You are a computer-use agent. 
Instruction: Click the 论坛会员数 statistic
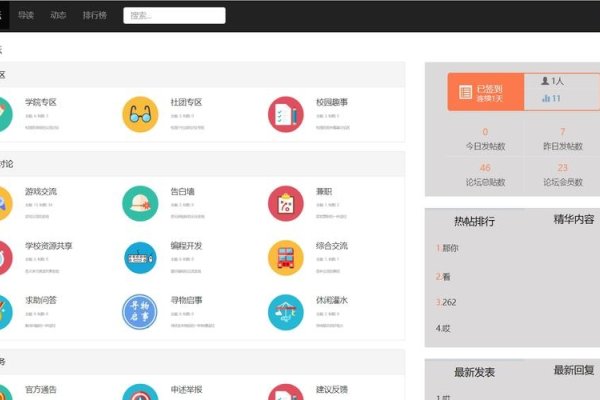coord(563,175)
